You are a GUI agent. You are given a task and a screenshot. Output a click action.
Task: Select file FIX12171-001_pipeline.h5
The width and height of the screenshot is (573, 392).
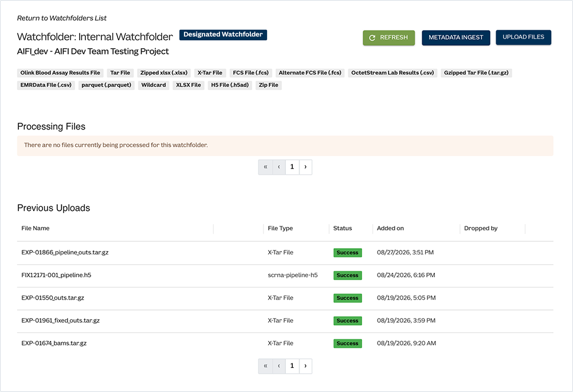(x=56, y=275)
